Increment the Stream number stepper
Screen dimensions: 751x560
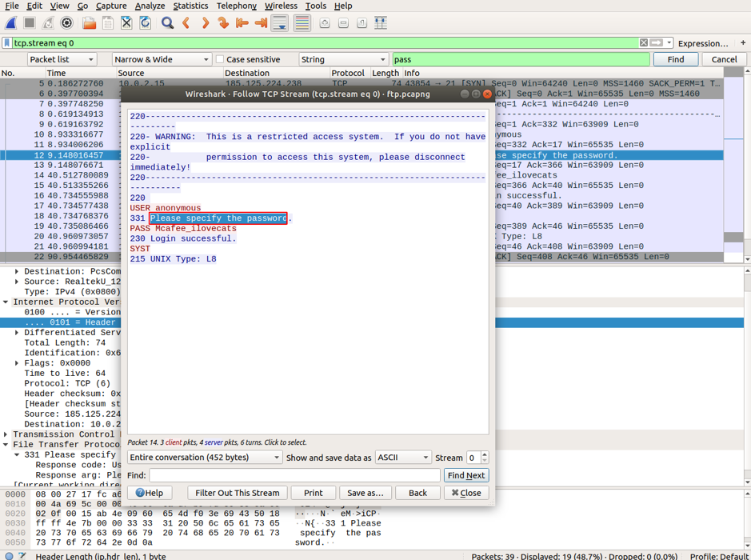click(x=485, y=454)
